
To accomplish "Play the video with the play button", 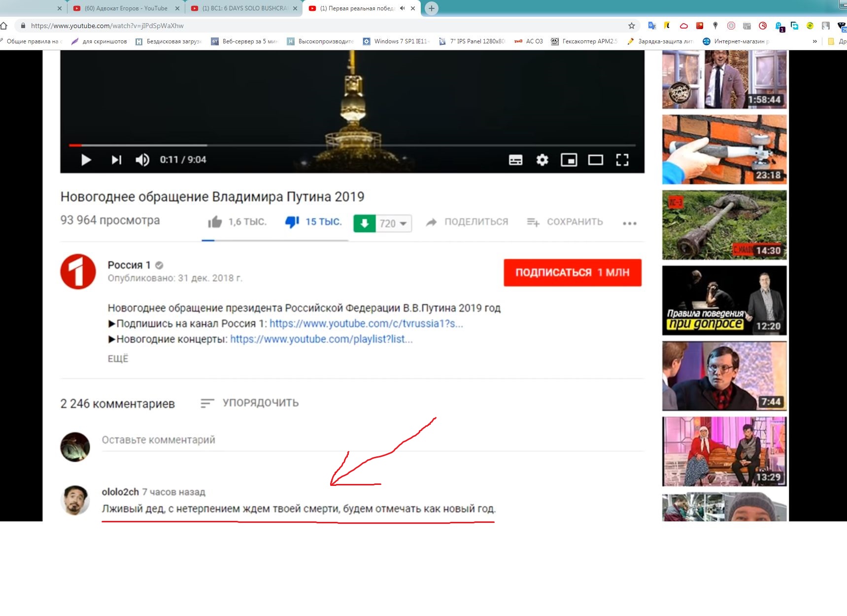I will [86, 160].
